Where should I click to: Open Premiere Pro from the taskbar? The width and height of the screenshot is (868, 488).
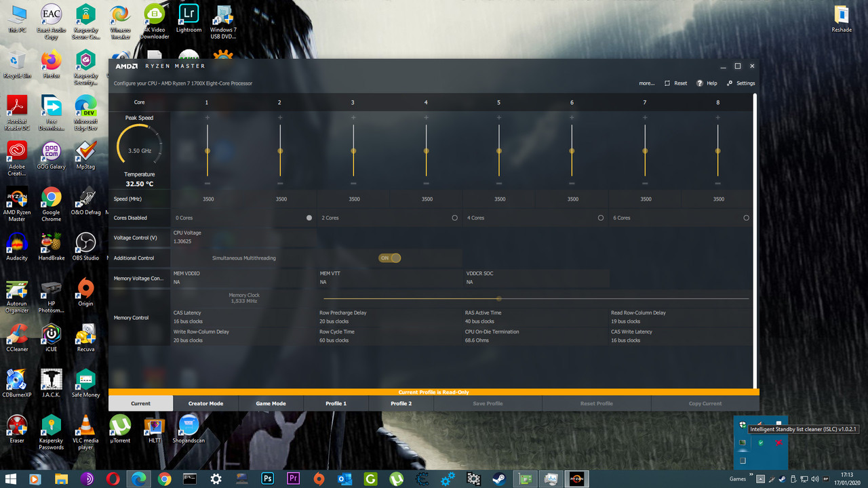click(293, 479)
